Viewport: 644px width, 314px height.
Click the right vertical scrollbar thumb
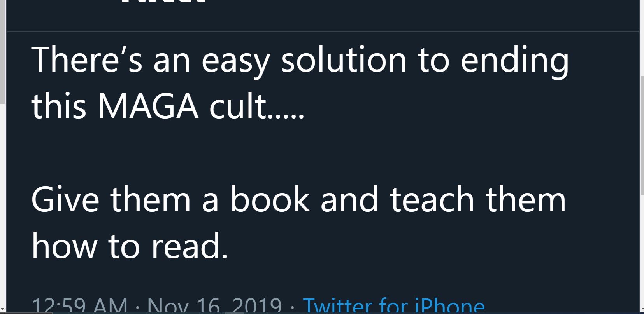point(642,134)
